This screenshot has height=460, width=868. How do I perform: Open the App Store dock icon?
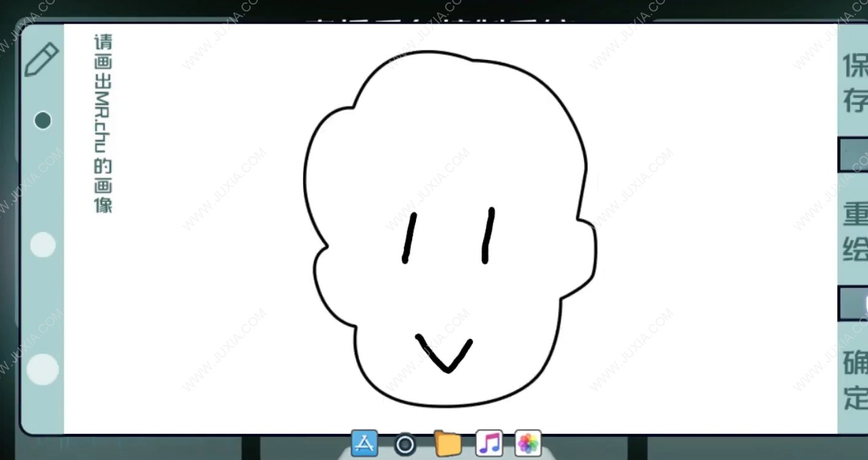tap(365, 444)
